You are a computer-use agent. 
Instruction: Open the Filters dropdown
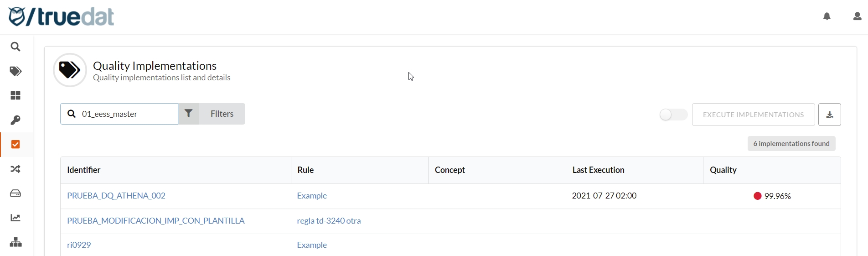212,114
